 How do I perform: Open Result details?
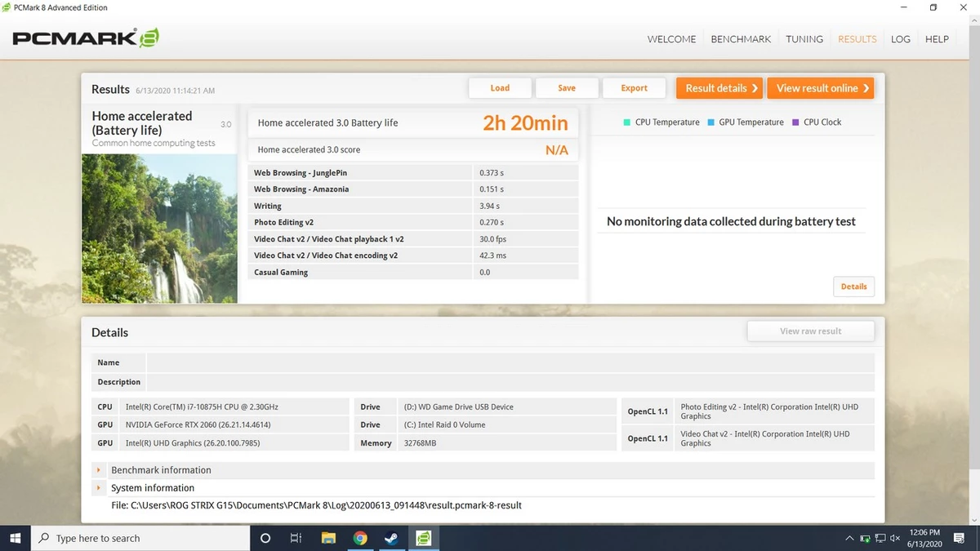[719, 88]
